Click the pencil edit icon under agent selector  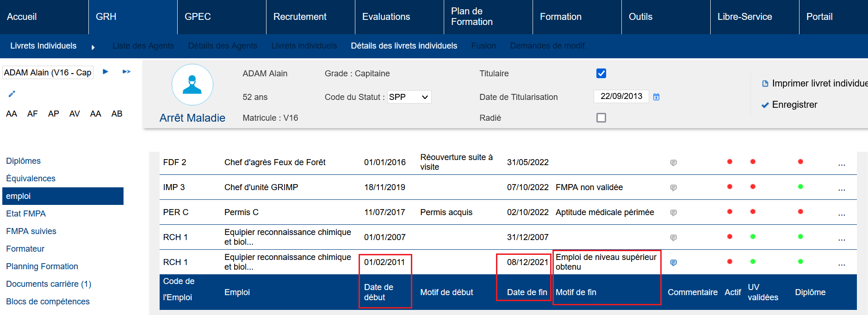(12, 94)
